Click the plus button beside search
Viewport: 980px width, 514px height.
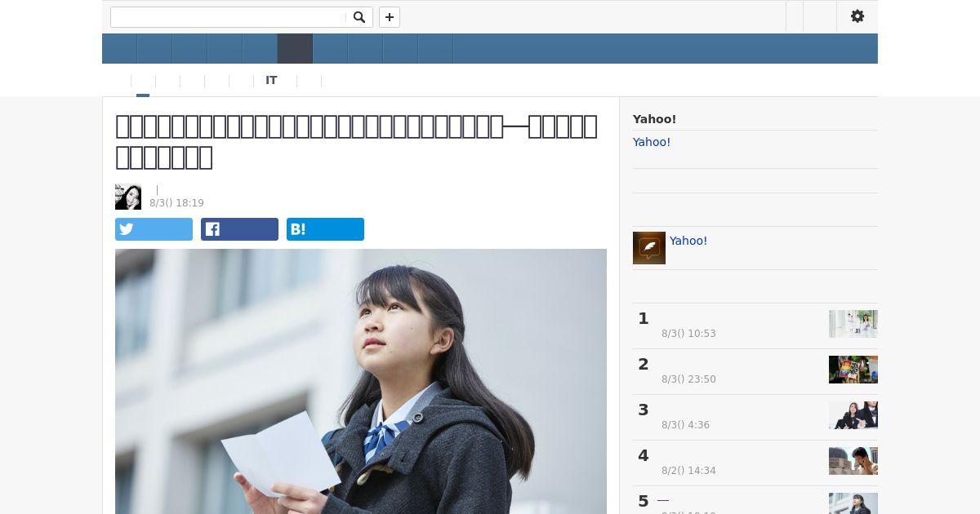pyautogui.click(x=390, y=17)
